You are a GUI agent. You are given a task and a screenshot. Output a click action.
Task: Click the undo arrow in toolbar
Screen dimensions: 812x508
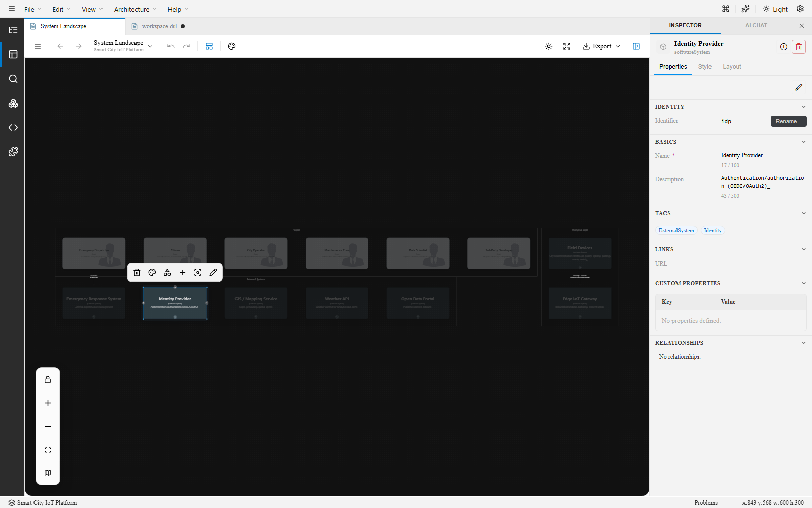click(171, 46)
